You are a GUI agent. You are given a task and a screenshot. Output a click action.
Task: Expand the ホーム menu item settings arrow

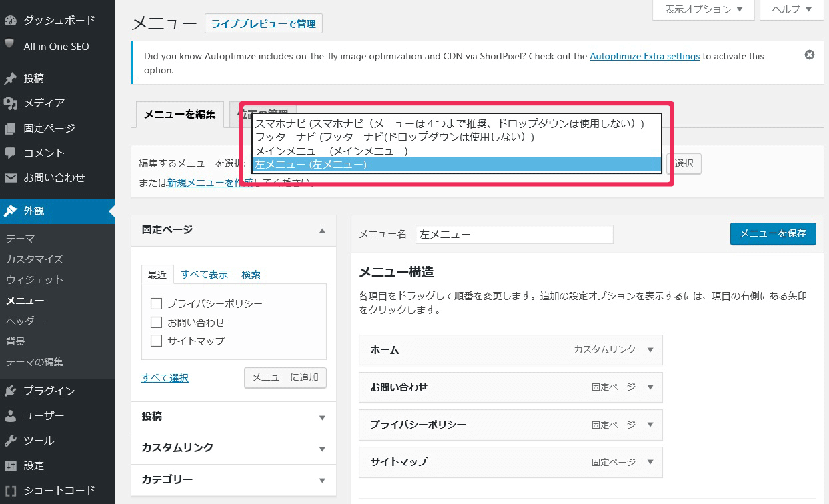[x=650, y=350]
